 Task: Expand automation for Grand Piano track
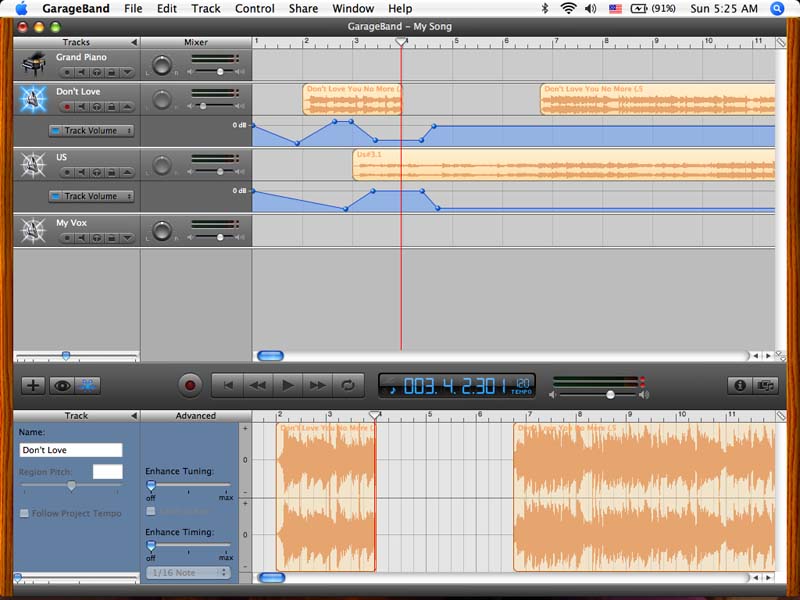click(127, 72)
